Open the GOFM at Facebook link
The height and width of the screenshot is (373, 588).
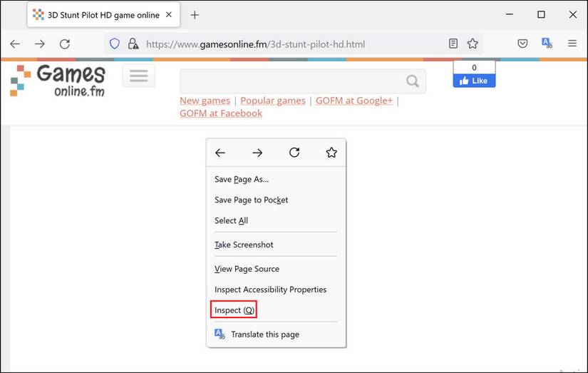221,113
